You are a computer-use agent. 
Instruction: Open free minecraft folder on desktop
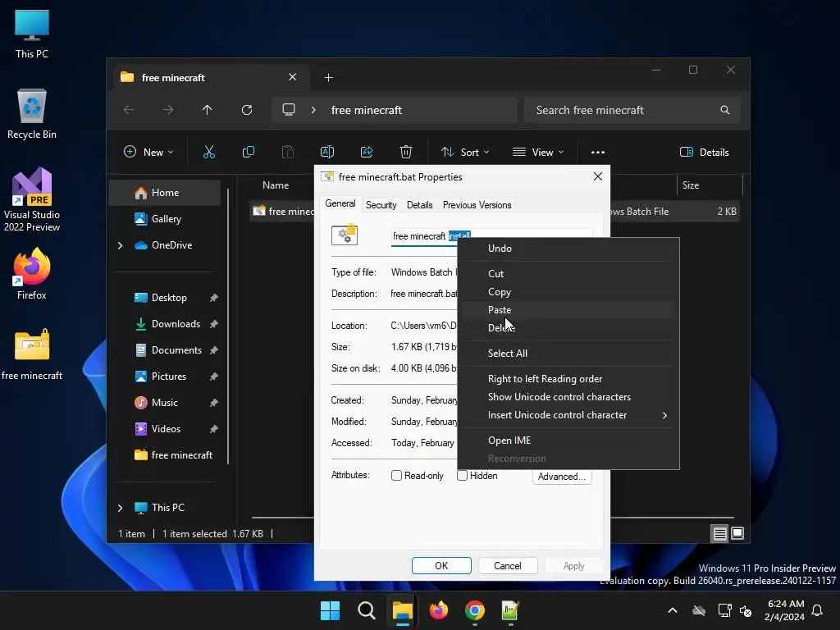(x=32, y=354)
